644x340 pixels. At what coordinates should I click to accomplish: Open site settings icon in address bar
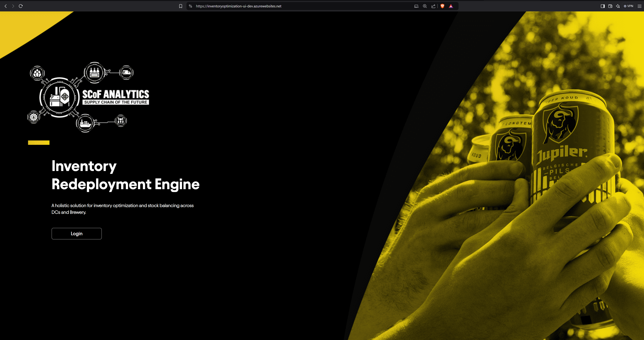(190, 6)
